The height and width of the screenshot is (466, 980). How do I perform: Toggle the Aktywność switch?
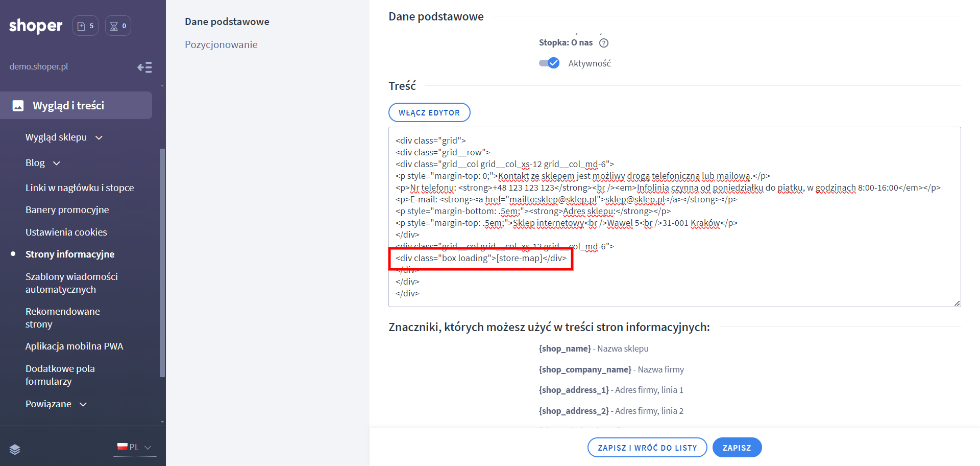coord(549,63)
